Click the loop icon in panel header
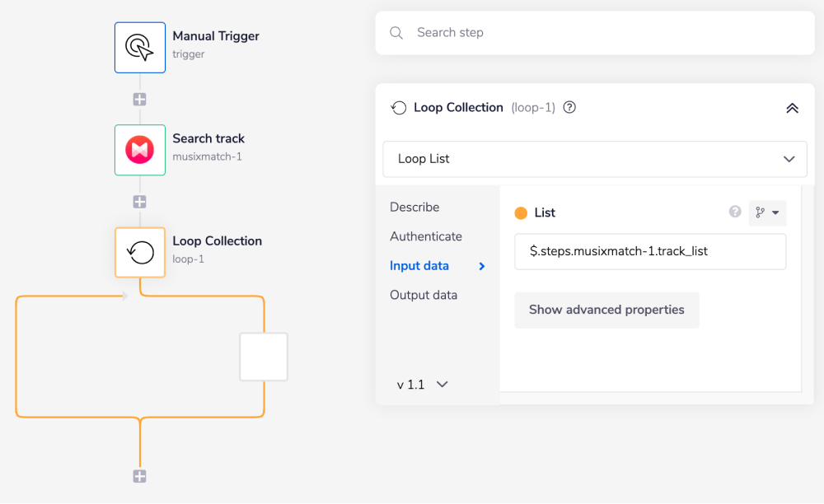This screenshot has width=824, height=504. (x=399, y=108)
